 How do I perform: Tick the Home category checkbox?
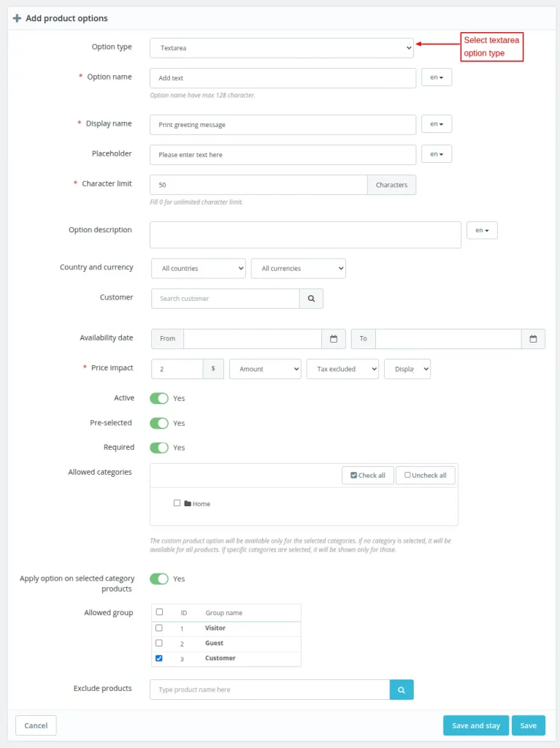pos(177,503)
